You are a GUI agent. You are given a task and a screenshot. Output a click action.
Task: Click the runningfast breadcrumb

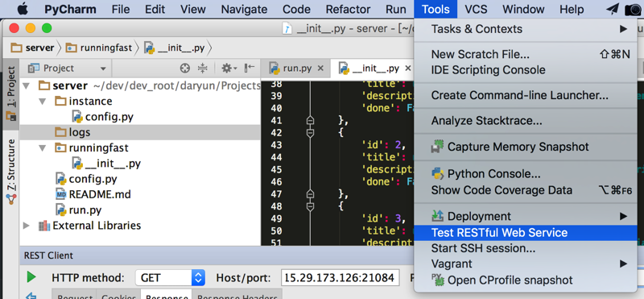(99, 48)
